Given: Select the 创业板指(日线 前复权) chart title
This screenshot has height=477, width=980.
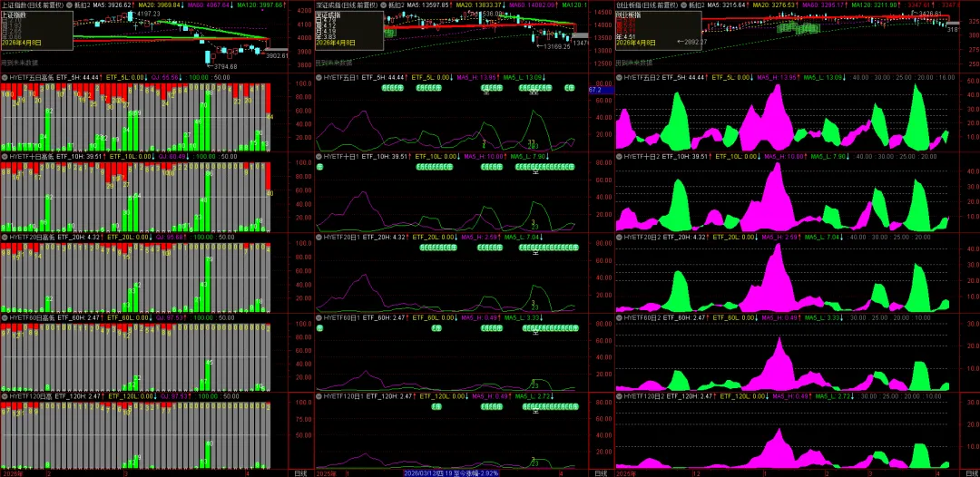Looking at the screenshot, I should click(x=647, y=5).
